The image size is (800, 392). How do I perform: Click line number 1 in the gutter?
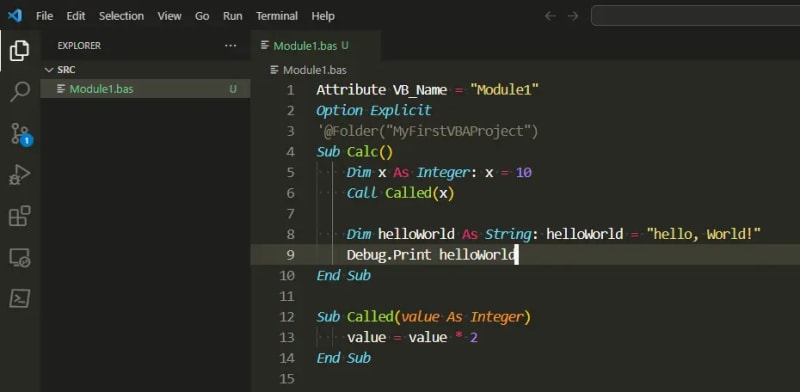tap(290, 90)
